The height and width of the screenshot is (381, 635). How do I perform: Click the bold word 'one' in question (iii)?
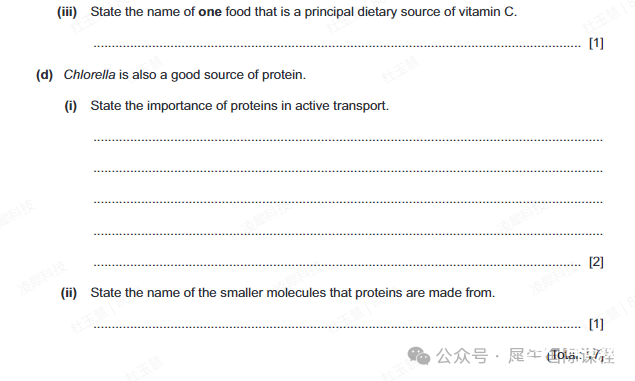coord(210,12)
